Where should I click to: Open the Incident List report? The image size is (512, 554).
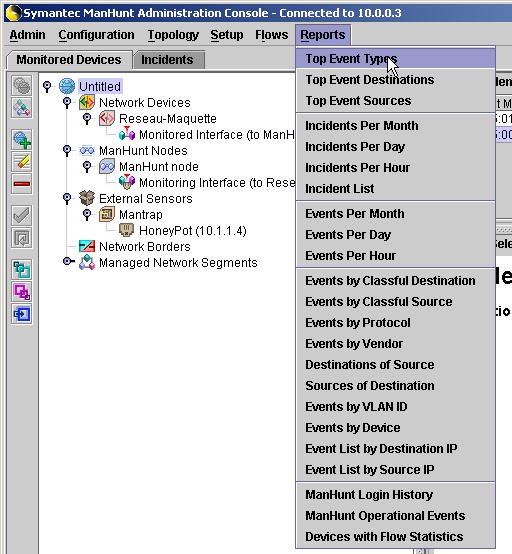[x=395, y=189]
